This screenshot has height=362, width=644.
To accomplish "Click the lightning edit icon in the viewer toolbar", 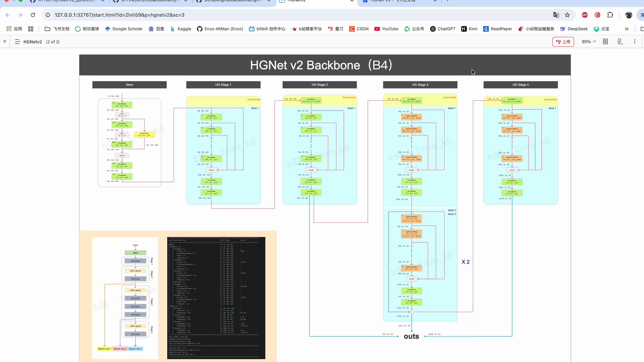I will point(620,42).
